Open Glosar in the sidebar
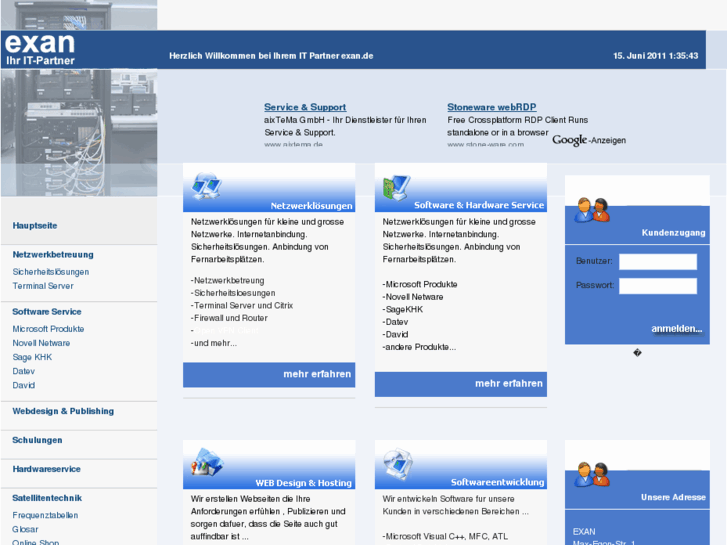 26,529
